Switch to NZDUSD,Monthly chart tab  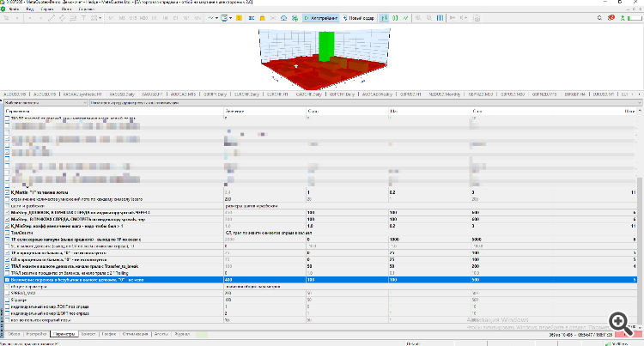tap(445, 94)
